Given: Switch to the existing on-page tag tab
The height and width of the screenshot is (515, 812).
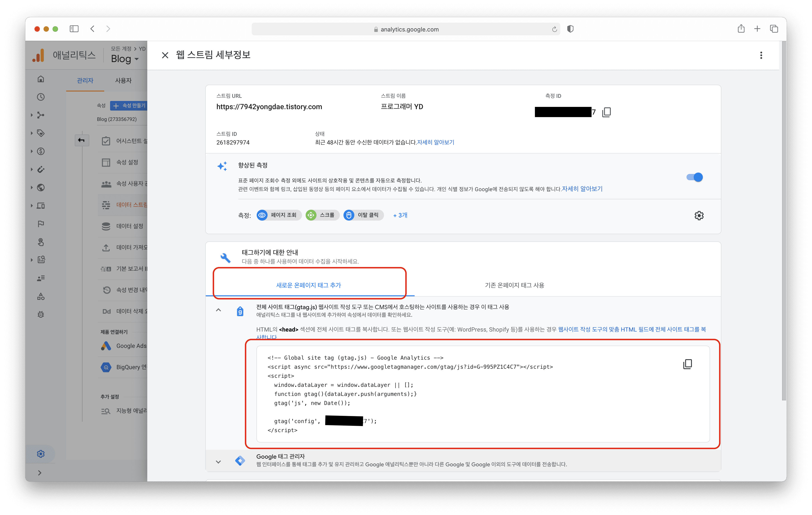Looking at the screenshot, I should (x=514, y=285).
